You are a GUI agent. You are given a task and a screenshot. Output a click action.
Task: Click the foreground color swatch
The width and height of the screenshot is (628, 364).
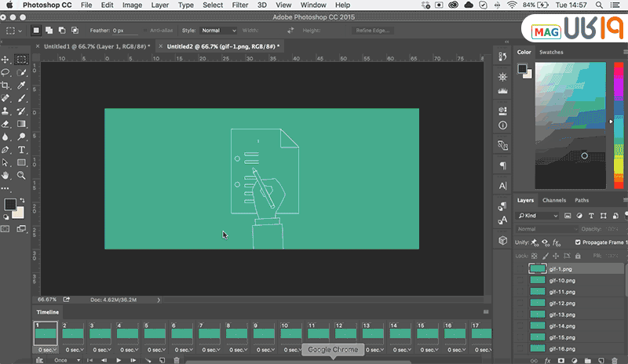click(9, 204)
